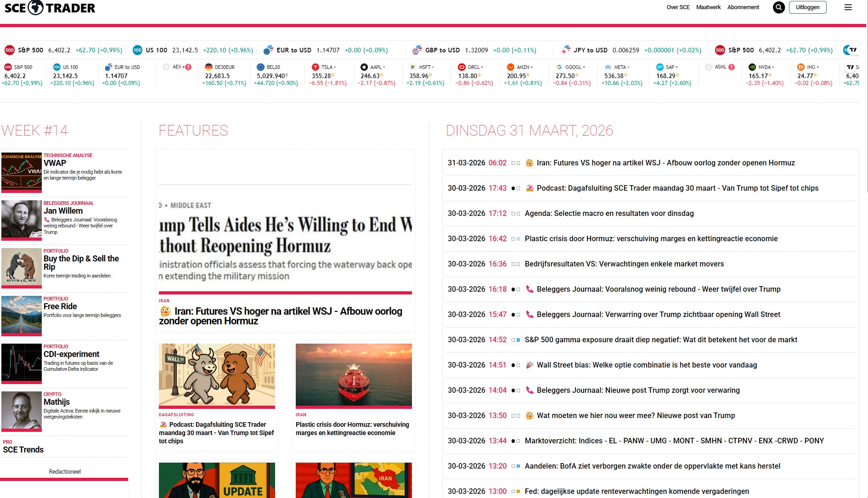The width and height of the screenshot is (868, 498).
Task: Click the META ticker icon
Action: 608,67
